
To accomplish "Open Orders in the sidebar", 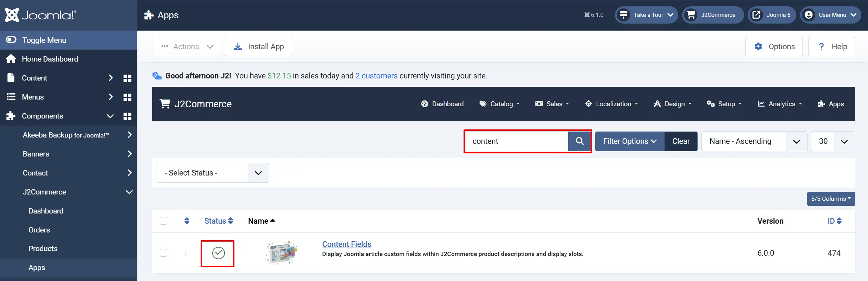I will 39,230.
